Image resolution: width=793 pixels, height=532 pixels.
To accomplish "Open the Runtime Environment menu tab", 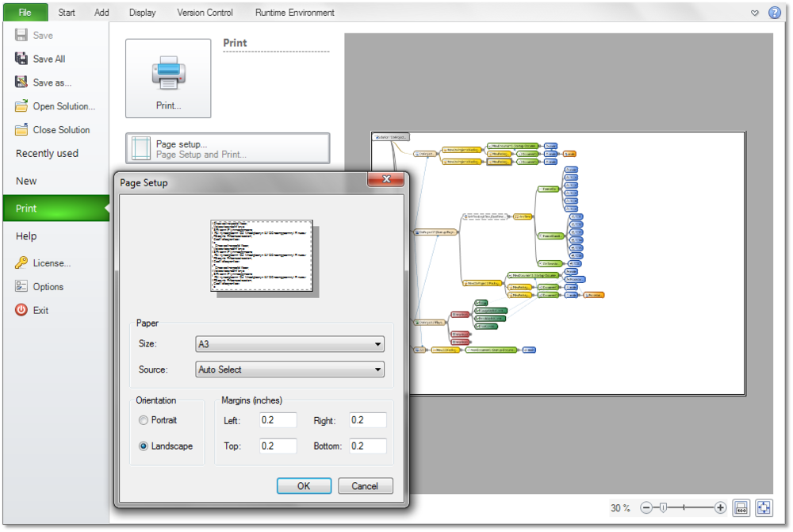I will (294, 13).
